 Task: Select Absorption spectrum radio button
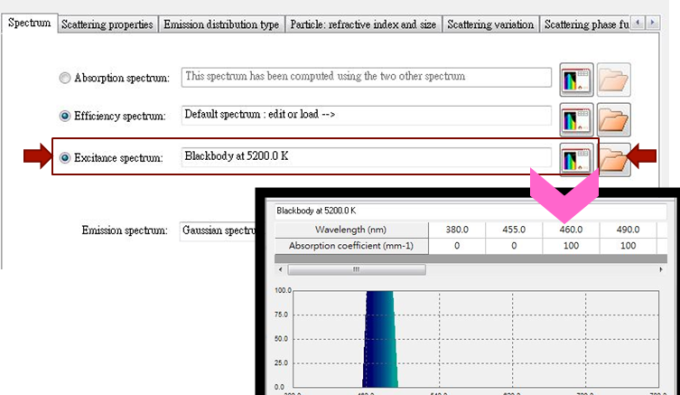coord(65,78)
